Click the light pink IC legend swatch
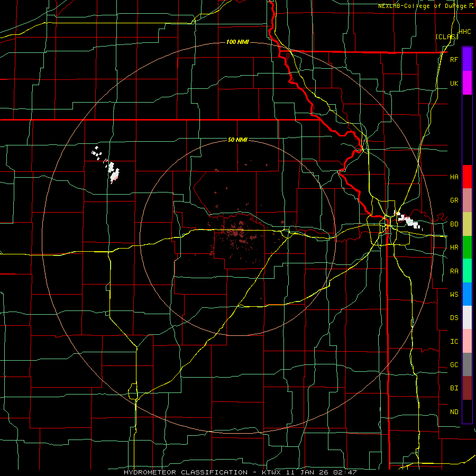 point(467,341)
